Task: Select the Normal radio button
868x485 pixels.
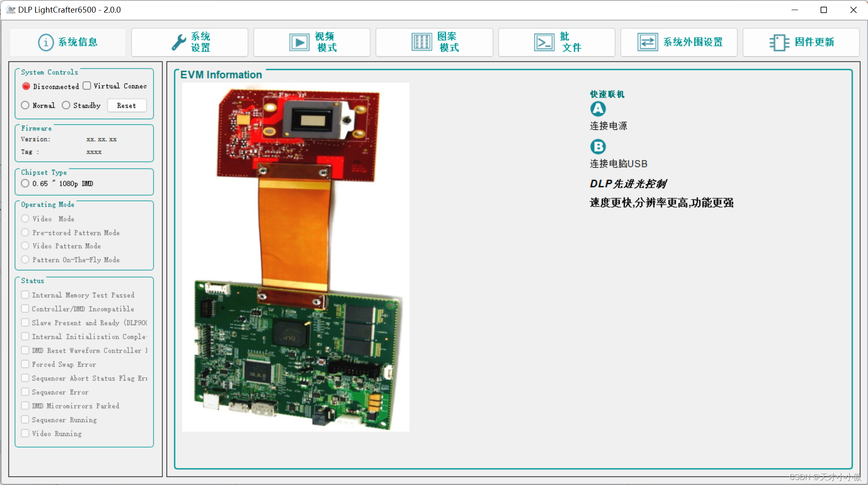Action: click(25, 105)
